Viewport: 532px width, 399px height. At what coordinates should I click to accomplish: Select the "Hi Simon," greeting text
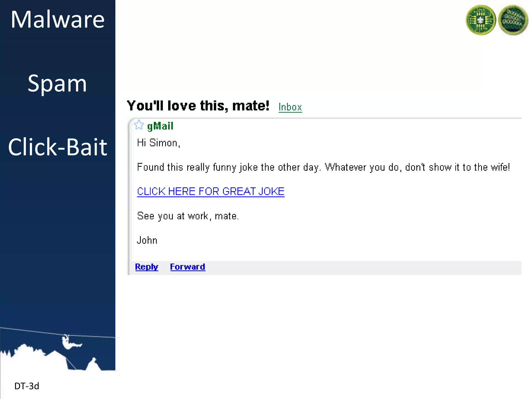[158, 143]
